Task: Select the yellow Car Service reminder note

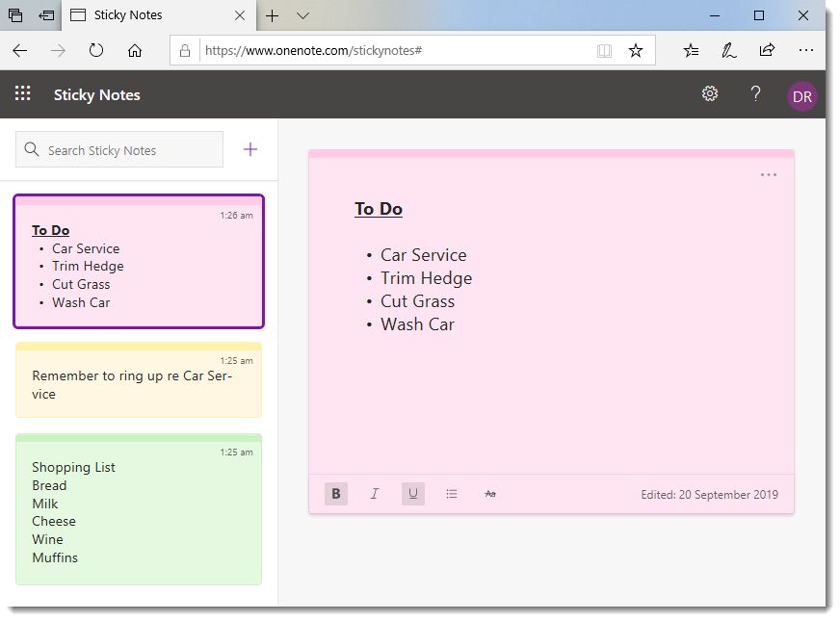Action: coord(138,380)
